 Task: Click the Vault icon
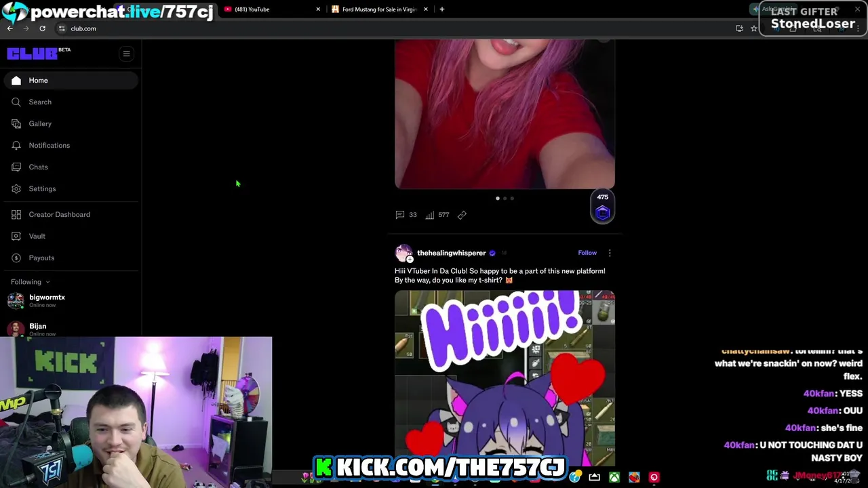[x=16, y=236]
